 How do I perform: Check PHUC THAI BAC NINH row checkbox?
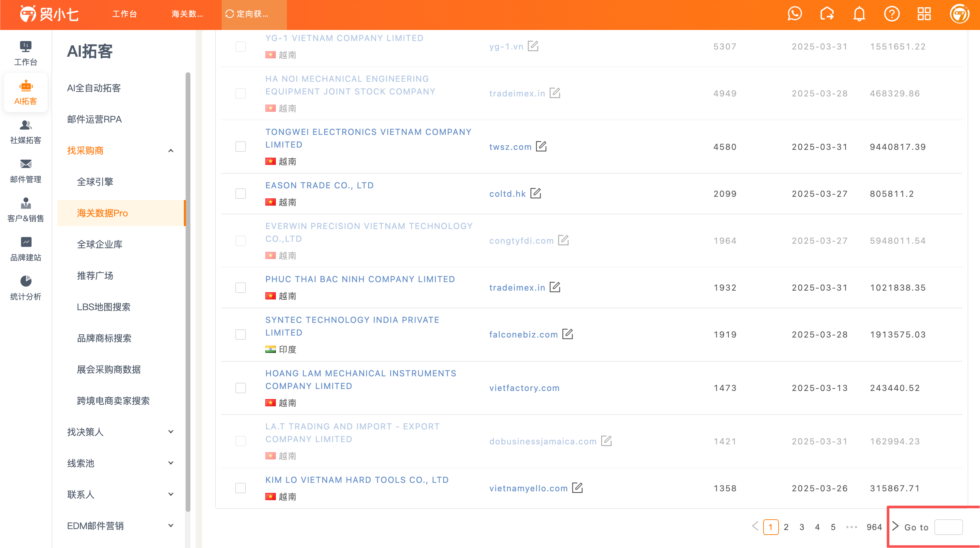(240, 287)
